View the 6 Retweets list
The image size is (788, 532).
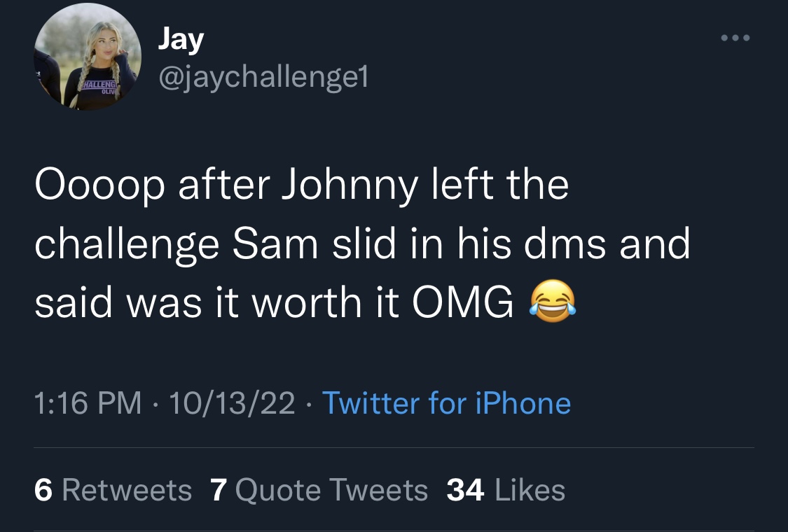pyautogui.click(x=113, y=490)
